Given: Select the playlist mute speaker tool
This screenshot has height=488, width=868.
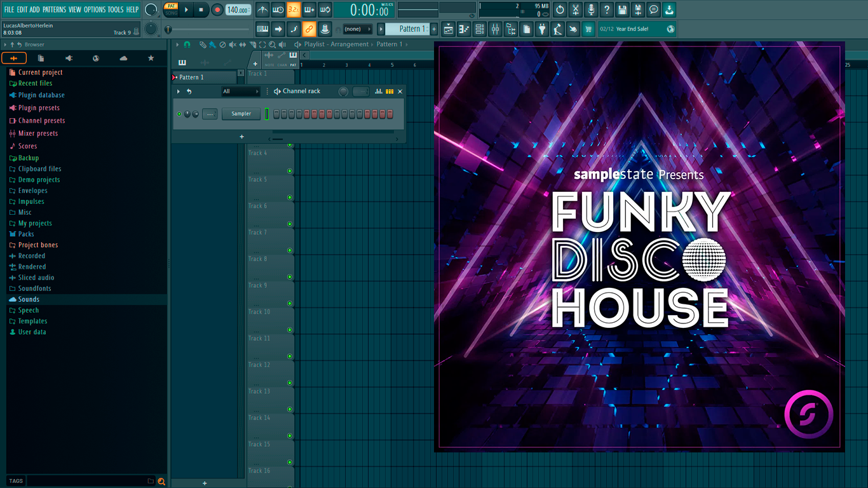Looking at the screenshot, I should coord(232,44).
